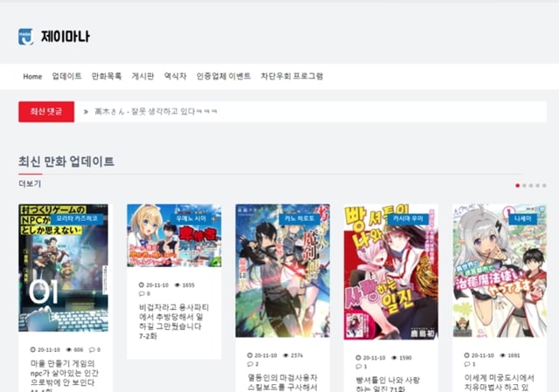Click comment bubble icon on NPC manga card

click(92, 350)
